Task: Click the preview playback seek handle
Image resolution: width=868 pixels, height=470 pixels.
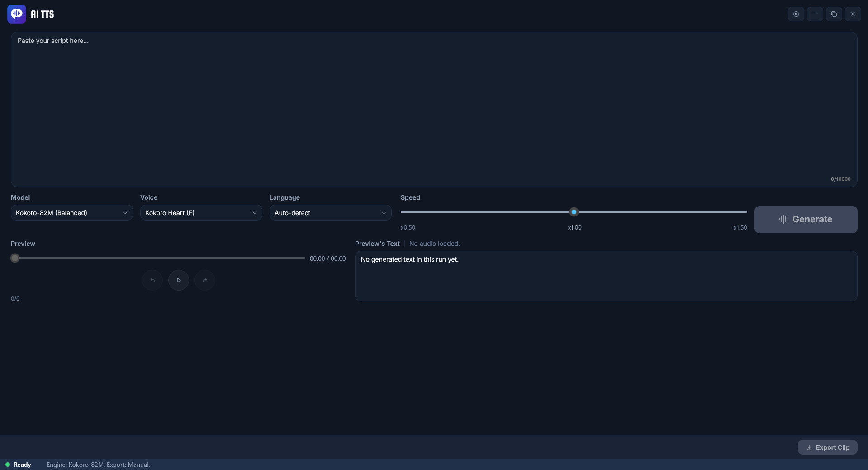Action: [x=15, y=258]
